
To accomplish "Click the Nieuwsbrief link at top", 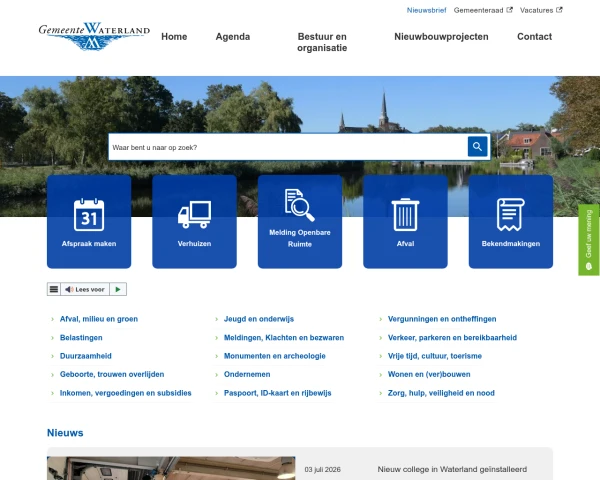I will [426, 10].
